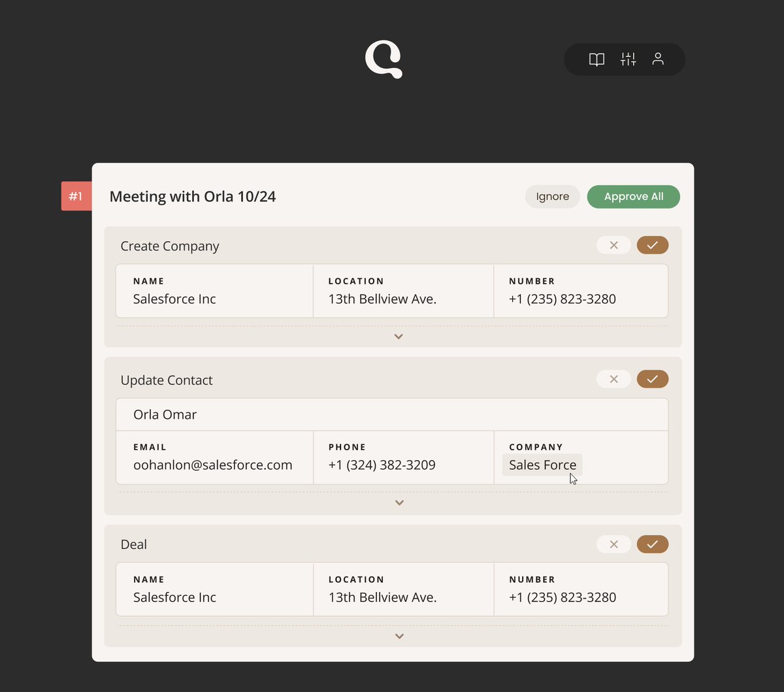This screenshot has height=692, width=784.
Task: Open the book documentation icon
Action: point(596,59)
